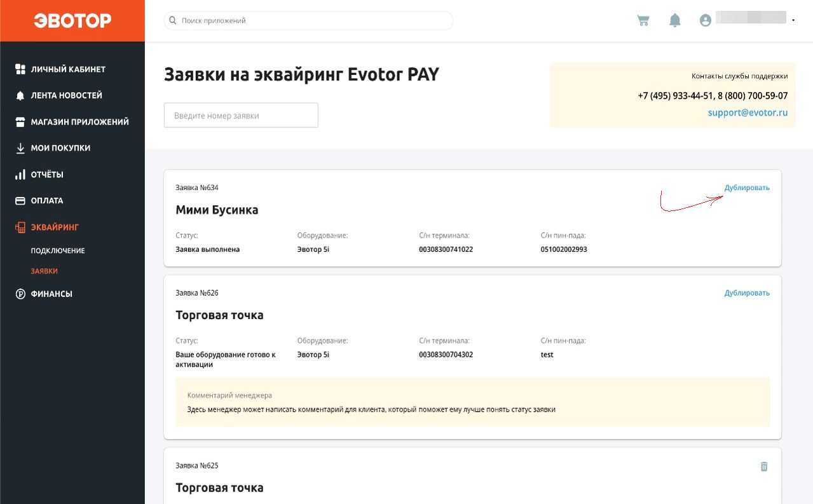Viewport: 813px width, 504px height.
Task: Click pin-pad value test in request №626
Action: (547, 355)
